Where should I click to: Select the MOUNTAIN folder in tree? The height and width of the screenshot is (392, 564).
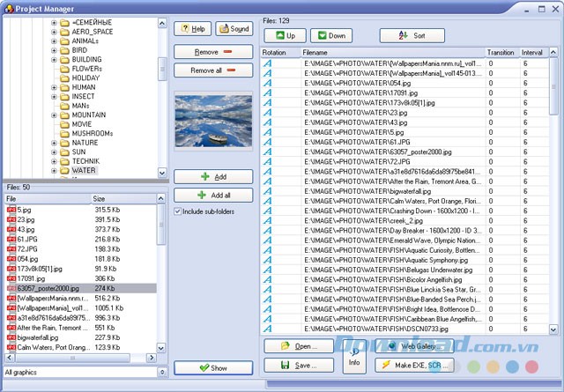(x=88, y=115)
